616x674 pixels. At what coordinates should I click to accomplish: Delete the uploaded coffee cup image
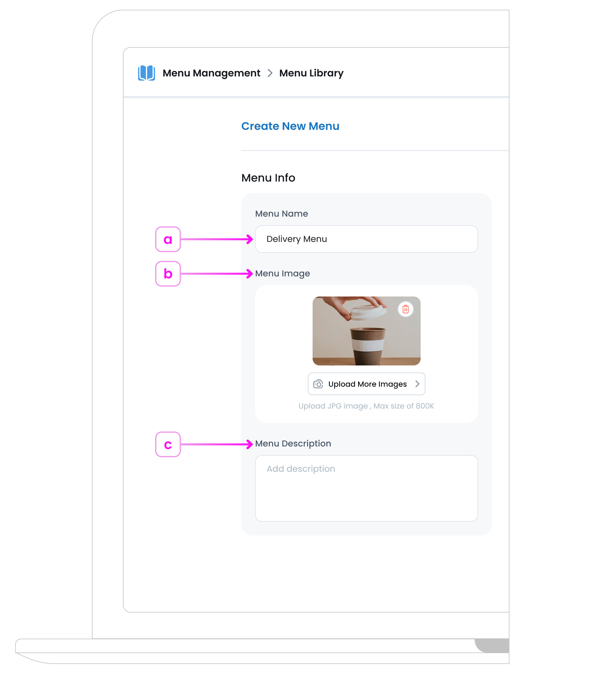coord(405,309)
